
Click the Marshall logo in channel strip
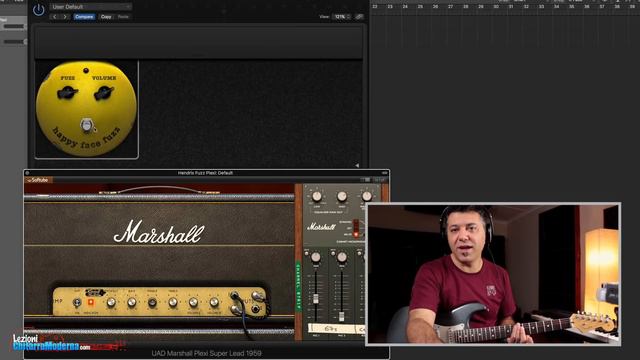321,227
